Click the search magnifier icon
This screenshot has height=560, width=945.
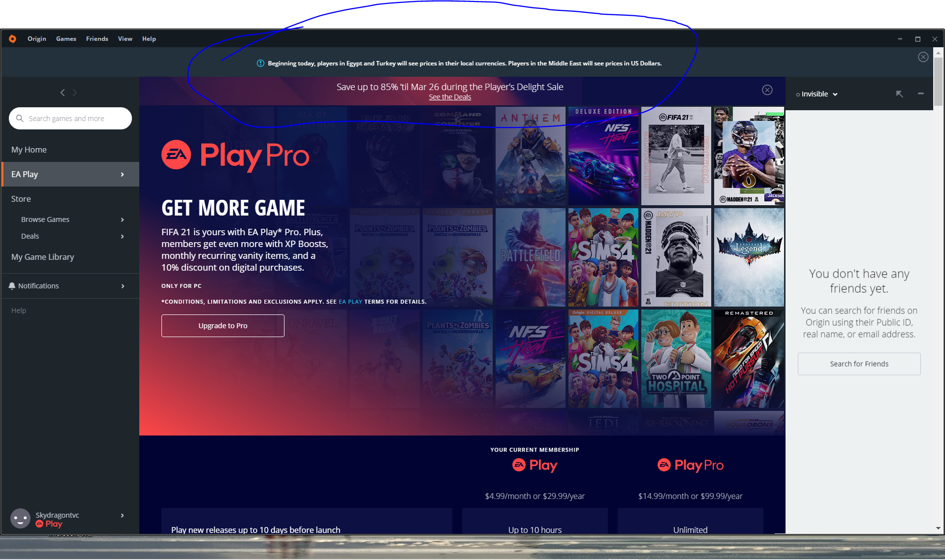point(20,118)
